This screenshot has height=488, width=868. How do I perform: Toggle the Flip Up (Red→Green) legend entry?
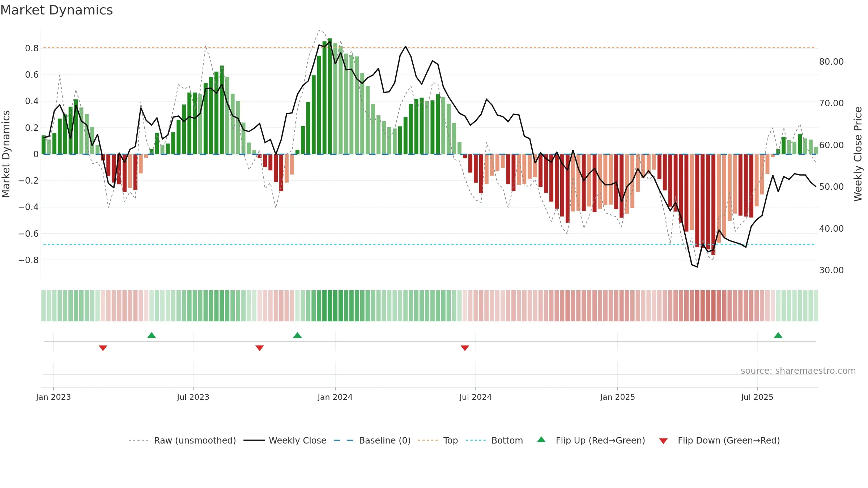point(591,440)
